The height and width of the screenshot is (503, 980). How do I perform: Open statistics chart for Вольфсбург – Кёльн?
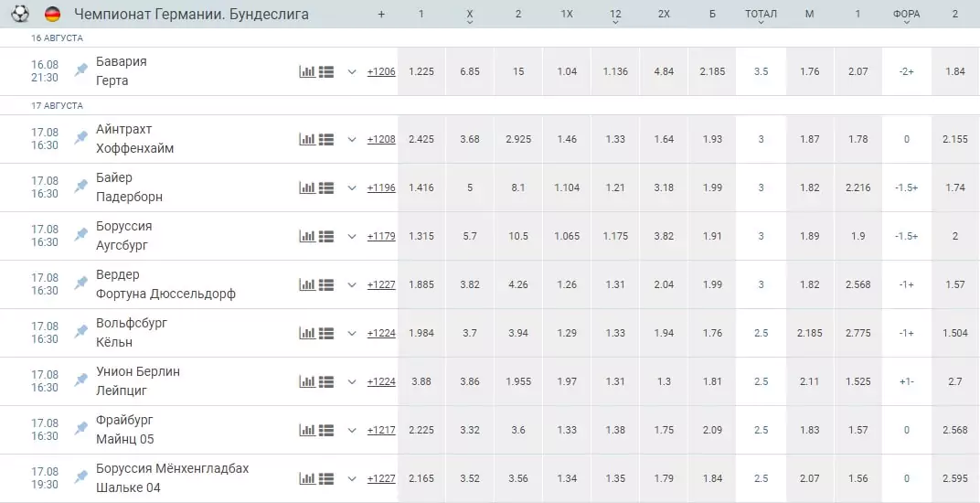coord(307,333)
